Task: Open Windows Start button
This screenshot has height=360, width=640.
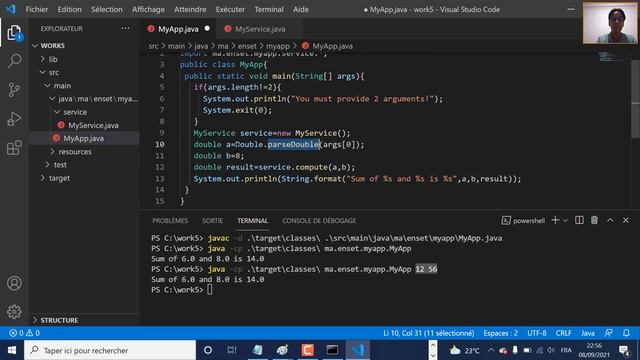Action: point(12,350)
